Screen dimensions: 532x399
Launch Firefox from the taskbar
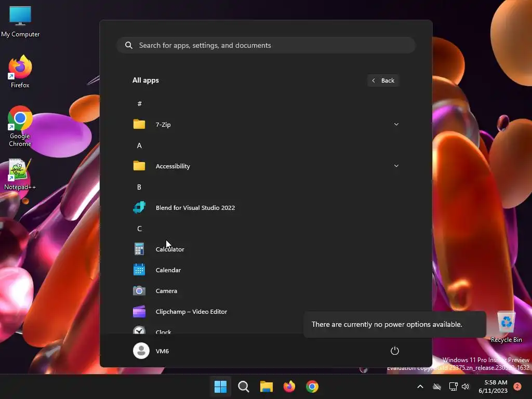point(289,387)
